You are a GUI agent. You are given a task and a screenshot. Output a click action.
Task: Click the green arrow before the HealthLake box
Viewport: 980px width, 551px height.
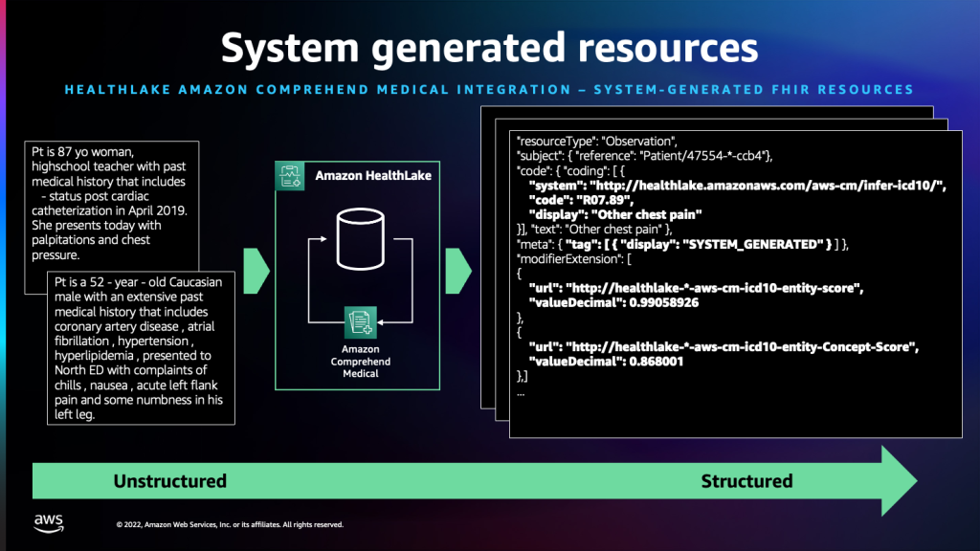coord(256,271)
